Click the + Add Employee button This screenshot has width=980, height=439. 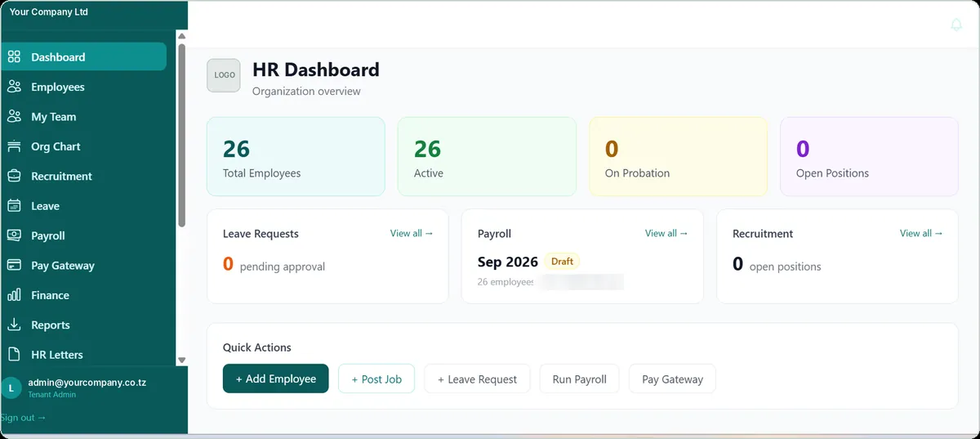[x=276, y=379]
